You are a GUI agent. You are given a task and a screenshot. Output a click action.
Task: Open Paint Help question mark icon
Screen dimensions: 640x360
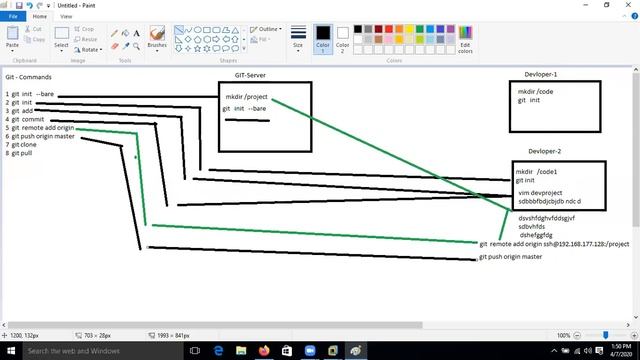click(x=635, y=16)
